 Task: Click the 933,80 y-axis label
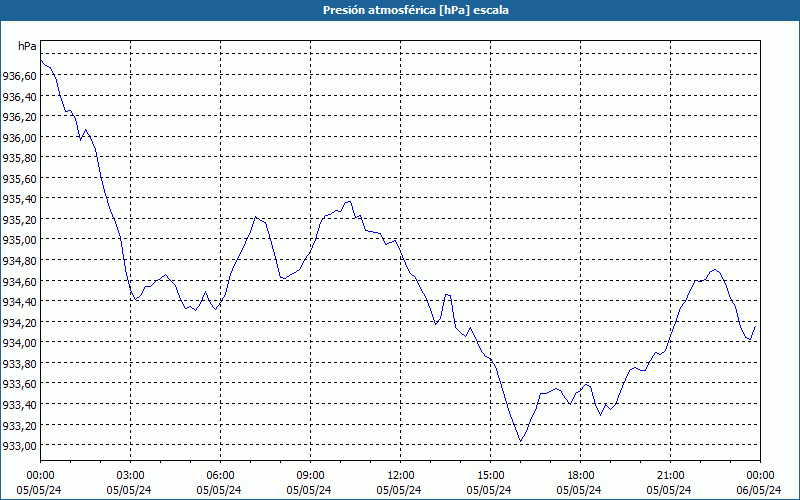tap(19, 363)
